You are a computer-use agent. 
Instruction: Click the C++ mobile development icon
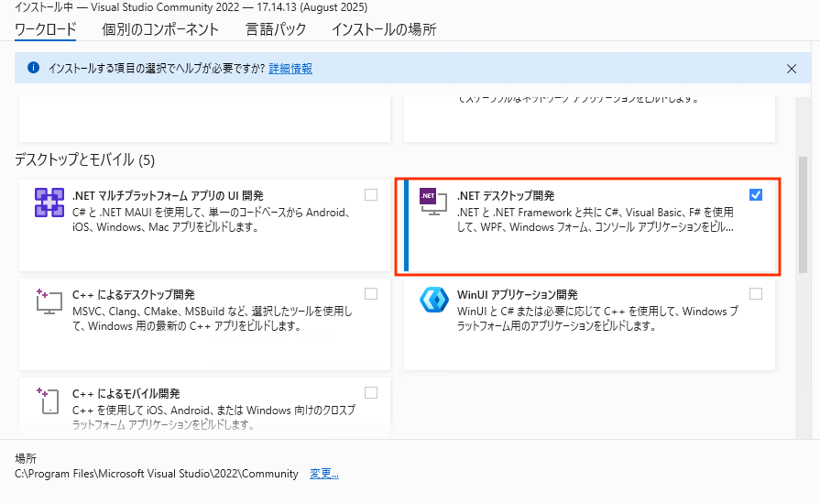49,400
